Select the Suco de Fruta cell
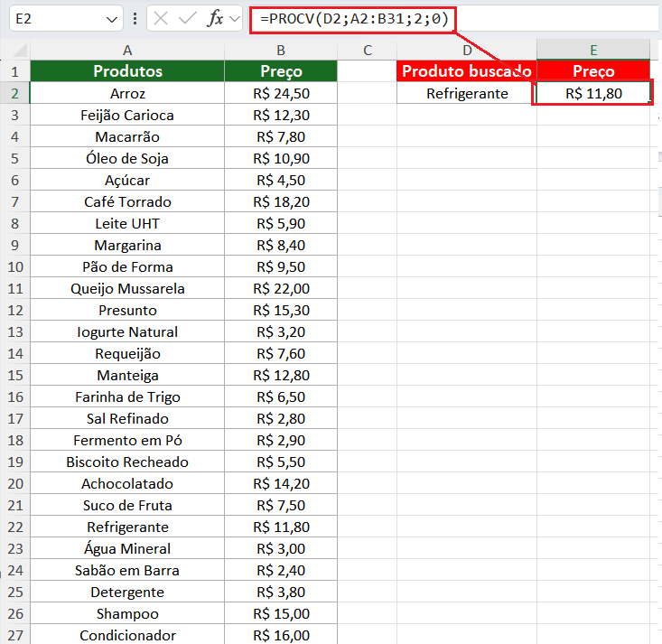 pyautogui.click(x=127, y=505)
